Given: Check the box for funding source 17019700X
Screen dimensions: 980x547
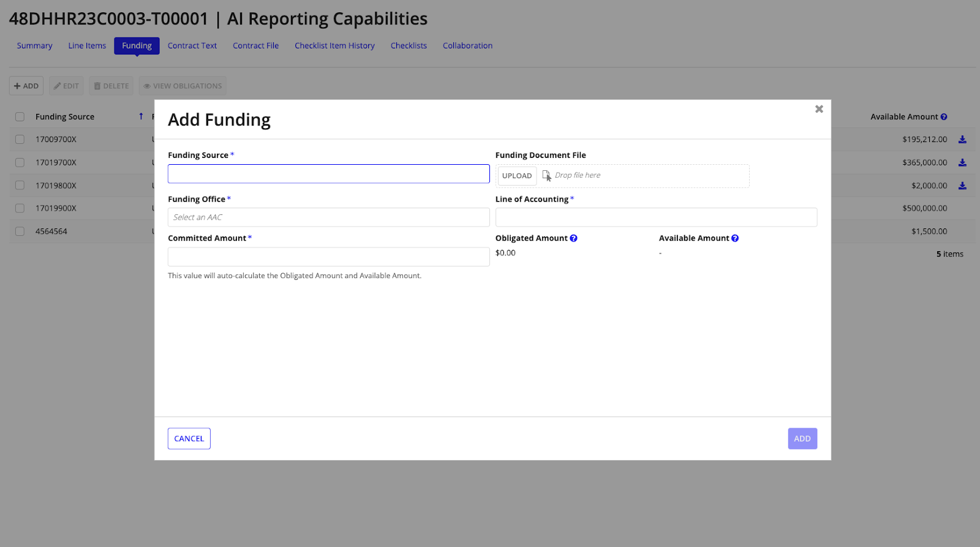Looking at the screenshot, I should [x=20, y=163].
